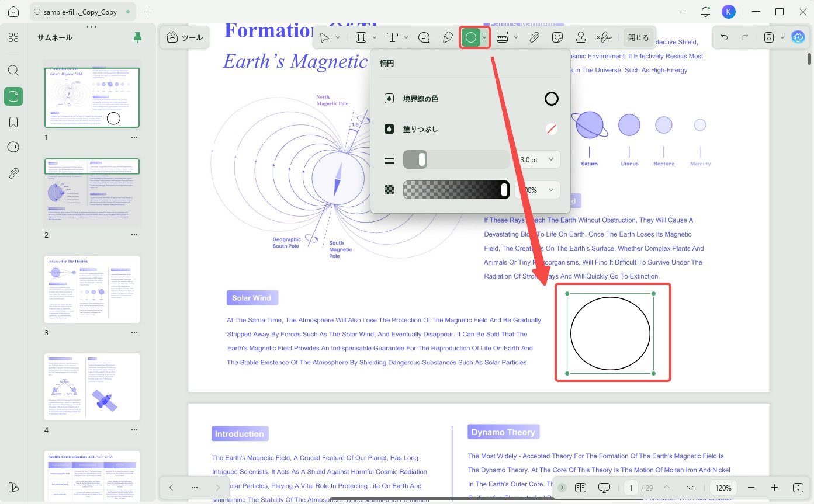Select the sticker tool icon
This screenshot has height=504, width=814.
click(557, 37)
